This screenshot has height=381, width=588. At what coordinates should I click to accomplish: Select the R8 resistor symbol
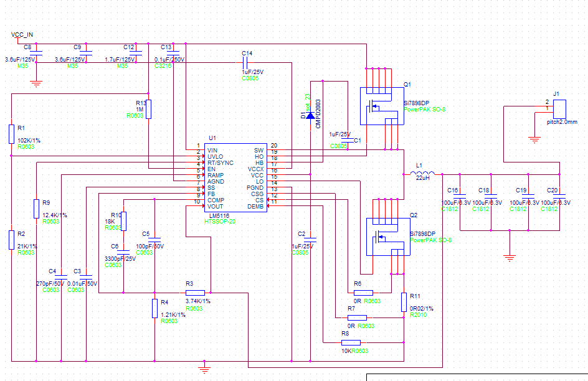point(351,342)
